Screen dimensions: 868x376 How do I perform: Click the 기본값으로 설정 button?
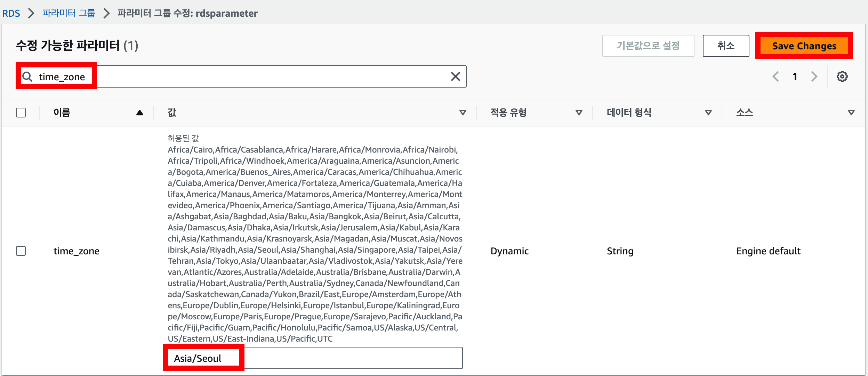648,46
